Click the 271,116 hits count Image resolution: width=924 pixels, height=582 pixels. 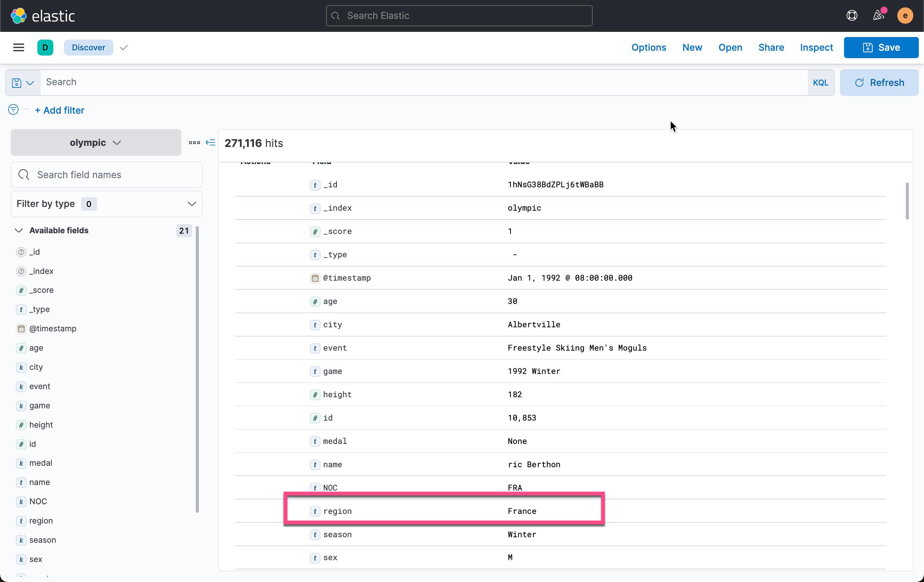tap(254, 144)
